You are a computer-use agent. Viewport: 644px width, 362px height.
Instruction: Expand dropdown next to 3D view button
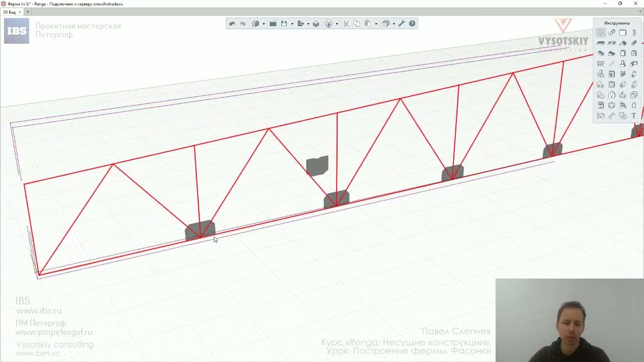click(x=263, y=24)
